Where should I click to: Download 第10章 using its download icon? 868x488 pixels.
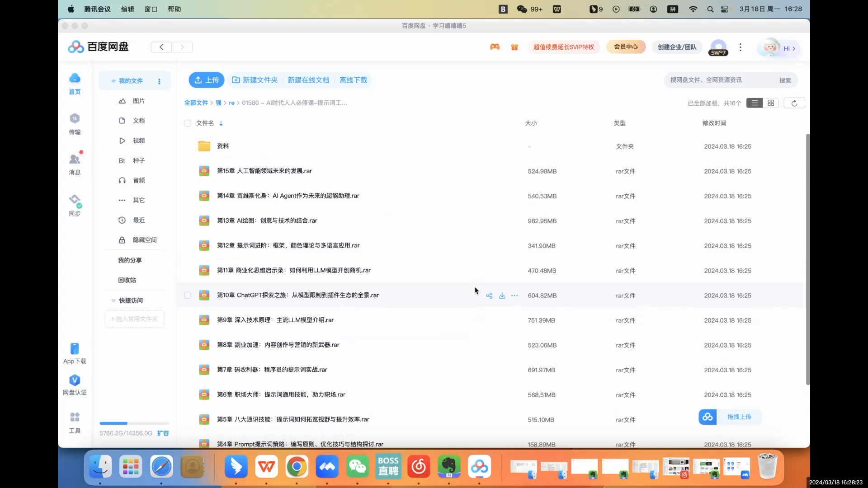pyautogui.click(x=502, y=296)
